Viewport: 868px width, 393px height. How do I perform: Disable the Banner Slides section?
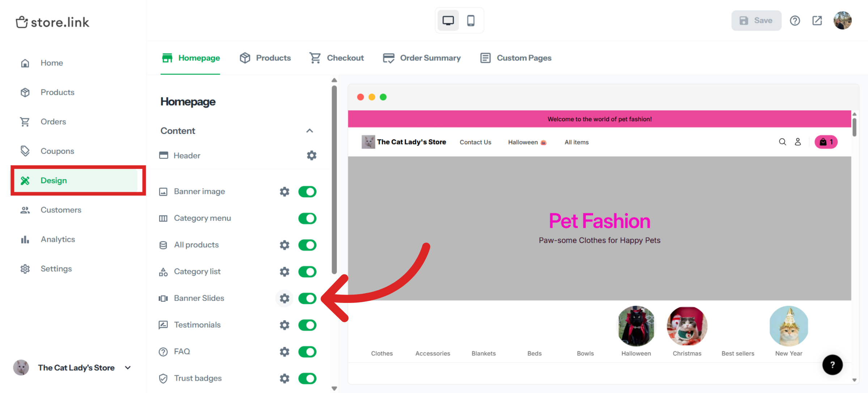(x=307, y=298)
